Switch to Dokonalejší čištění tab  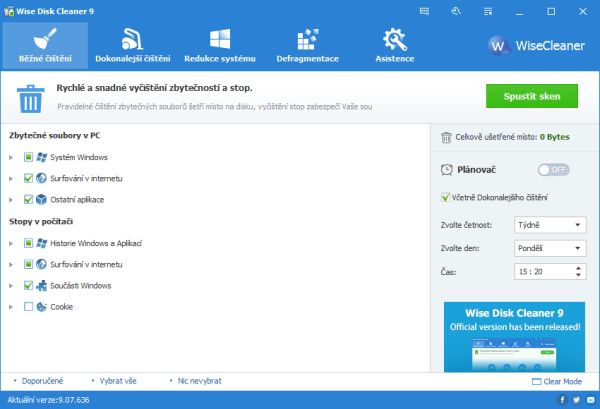[132, 46]
